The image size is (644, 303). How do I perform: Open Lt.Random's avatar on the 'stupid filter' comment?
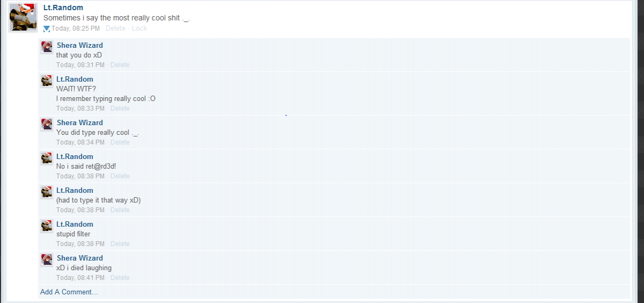[x=47, y=226]
